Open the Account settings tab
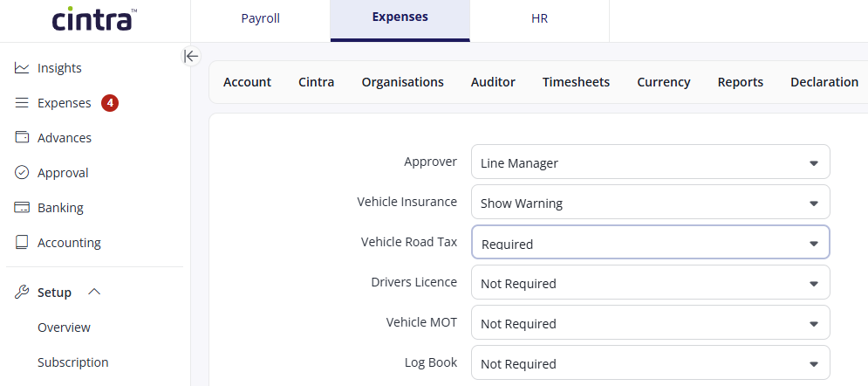 [x=247, y=82]
